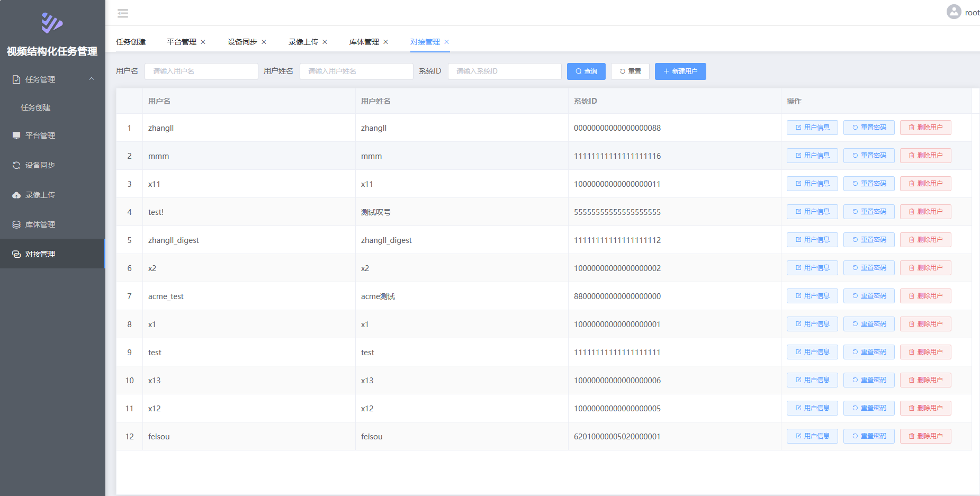Viewport: 980px width, 496px height.
Task: Reset password for user test!
Action: [x=869, y=212]
